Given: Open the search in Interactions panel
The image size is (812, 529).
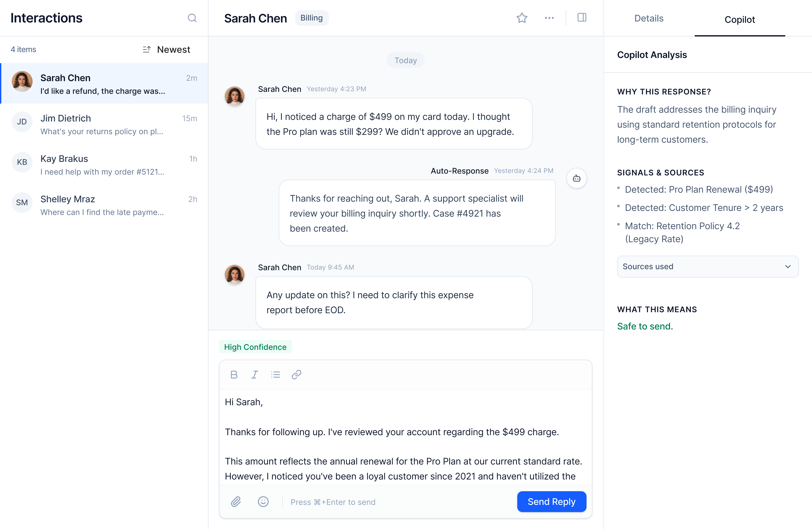Looking at the screenshot, I should click(x=192, y=18).
